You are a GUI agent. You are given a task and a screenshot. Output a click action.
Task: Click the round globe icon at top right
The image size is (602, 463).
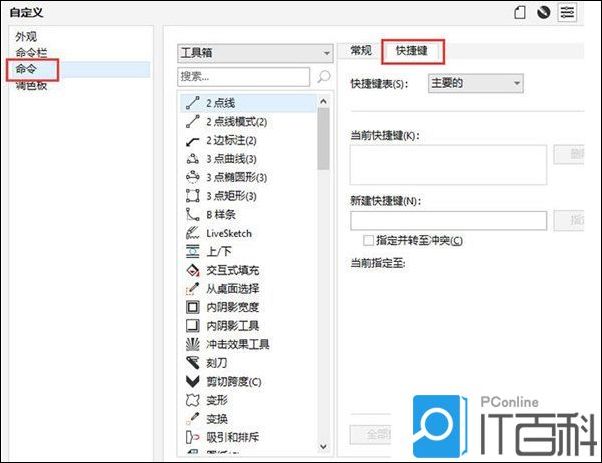coord(543,12)
